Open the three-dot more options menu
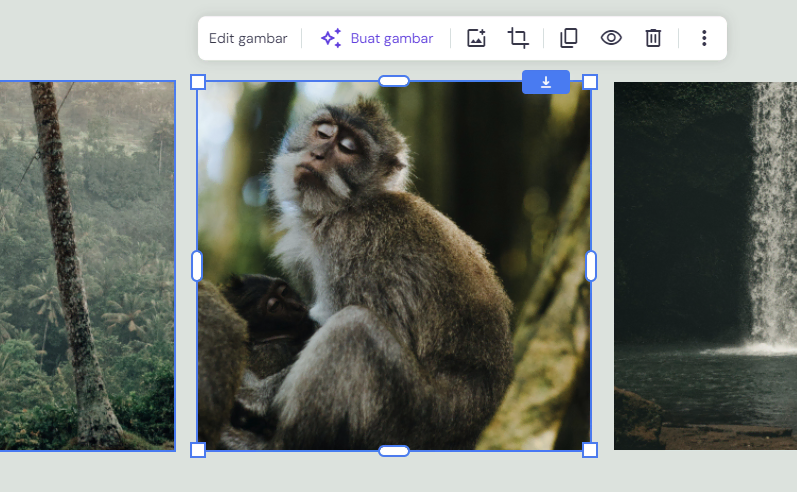 click(704, 38)
